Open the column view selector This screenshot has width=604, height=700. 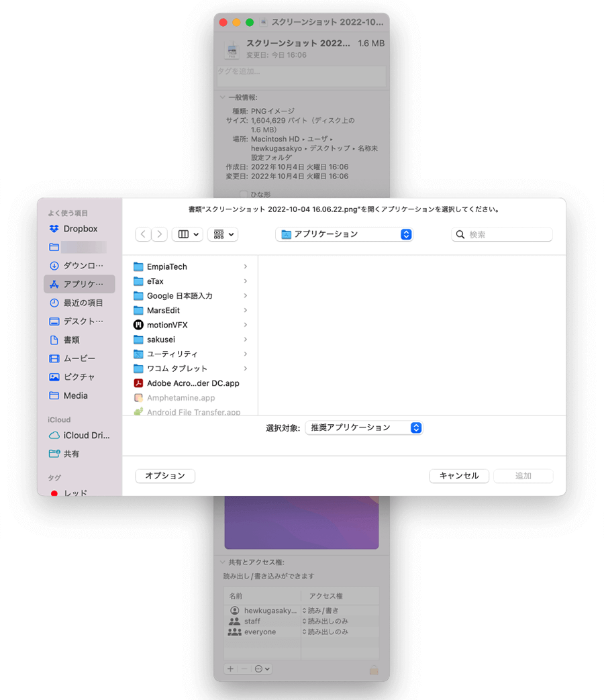pyautogui.click(x=188, y=234)
